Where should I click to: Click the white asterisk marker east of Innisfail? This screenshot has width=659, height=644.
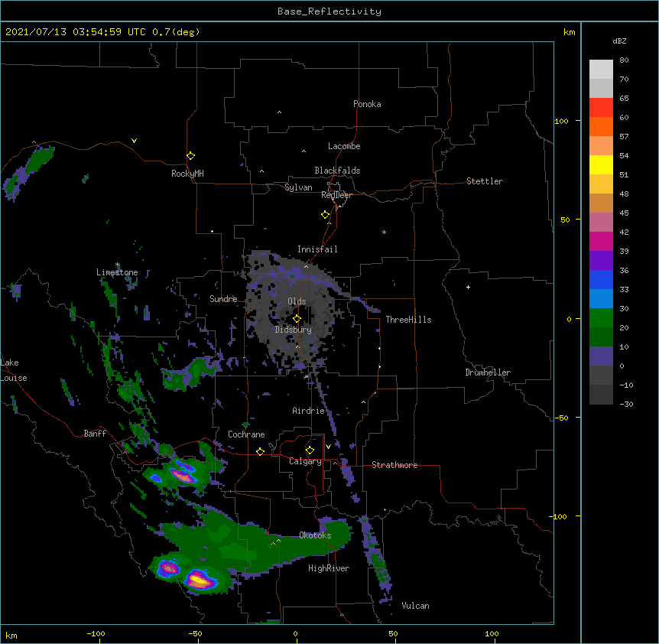coord(384,232)
